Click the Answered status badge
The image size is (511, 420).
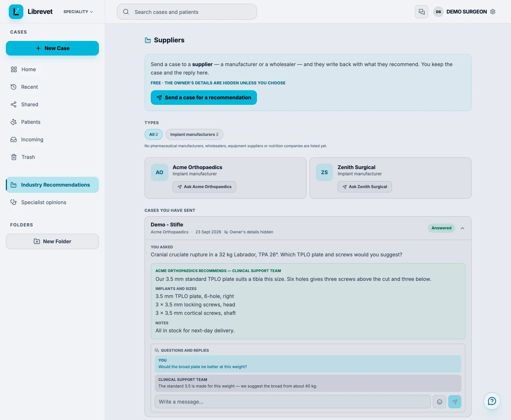point(441,228)
